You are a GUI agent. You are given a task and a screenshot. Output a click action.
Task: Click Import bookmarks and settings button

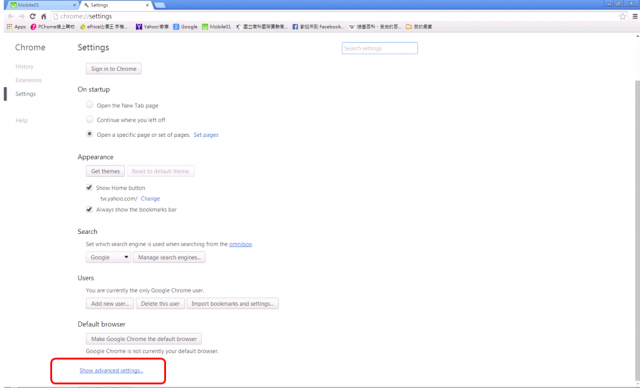(233, 304)
